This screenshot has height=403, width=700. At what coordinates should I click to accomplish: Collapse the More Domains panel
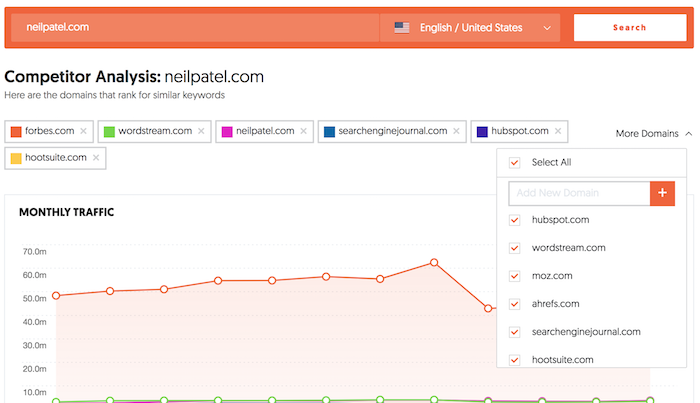coord(654,133)
